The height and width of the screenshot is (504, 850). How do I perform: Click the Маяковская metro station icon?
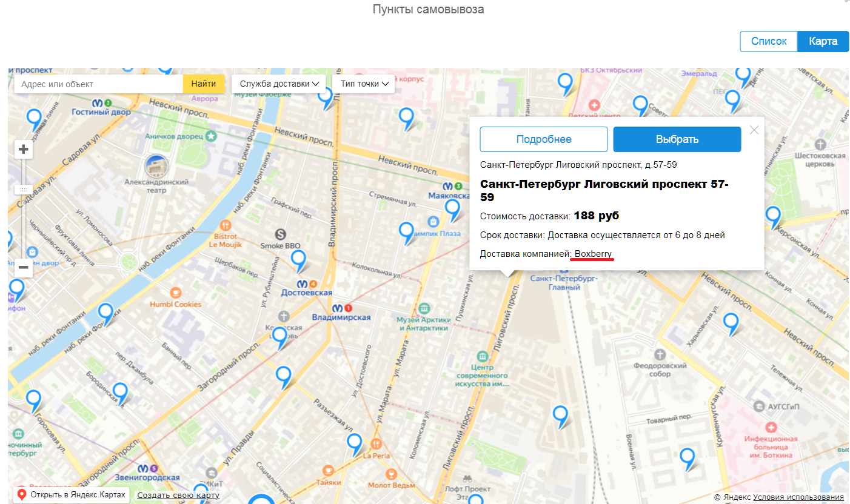pyautogui.click(x=447, y=186)
